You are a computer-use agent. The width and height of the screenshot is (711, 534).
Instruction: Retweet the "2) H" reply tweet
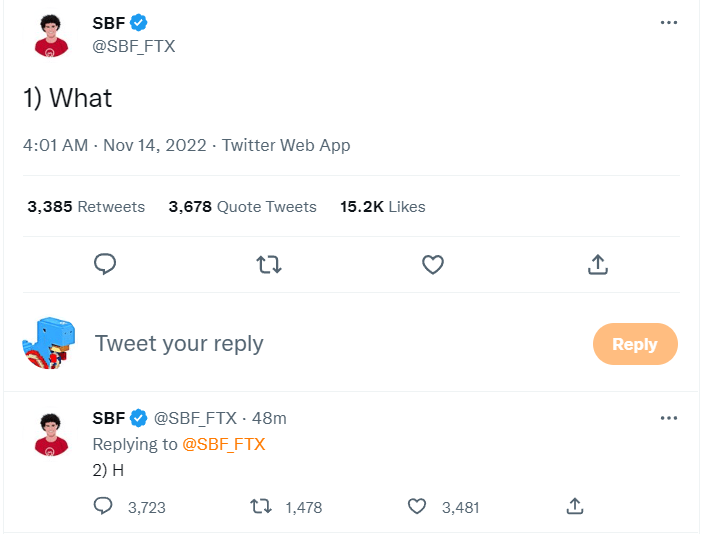260,507
